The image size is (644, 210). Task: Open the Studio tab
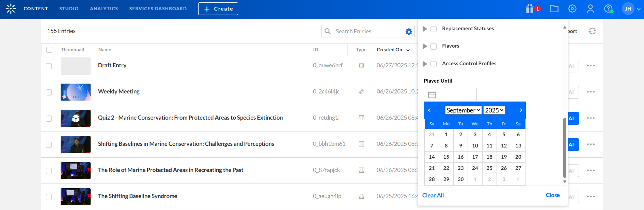(x=69, y=9)
